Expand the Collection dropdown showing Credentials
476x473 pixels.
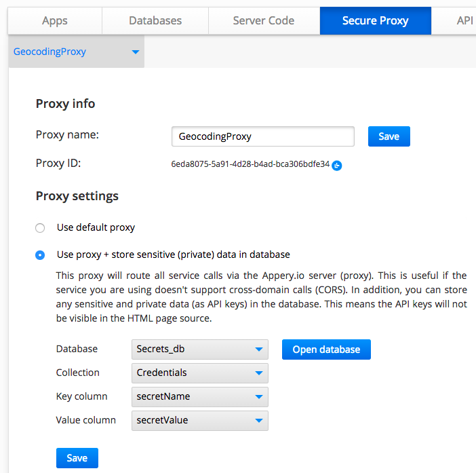(199, 373)
